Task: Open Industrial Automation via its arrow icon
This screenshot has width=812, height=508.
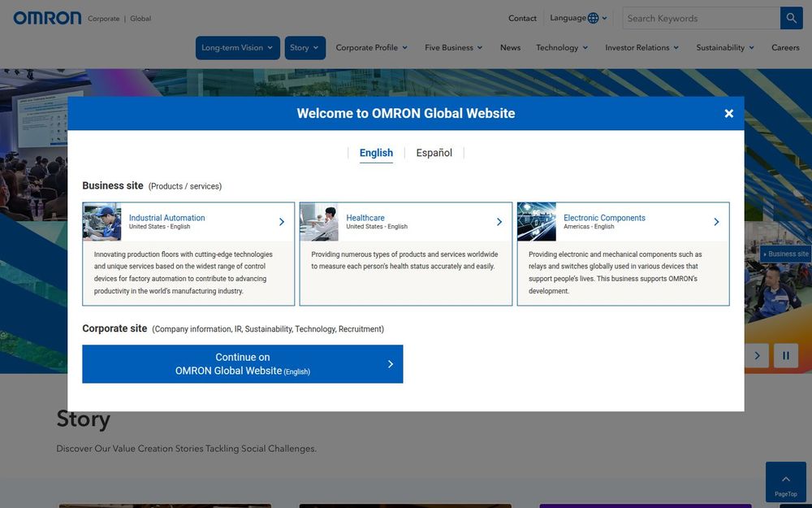Action: click(282, 221)
